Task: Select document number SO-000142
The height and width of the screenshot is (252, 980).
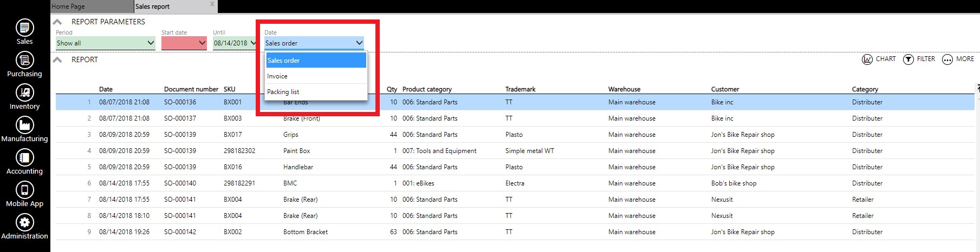Action: coord(180,232)
